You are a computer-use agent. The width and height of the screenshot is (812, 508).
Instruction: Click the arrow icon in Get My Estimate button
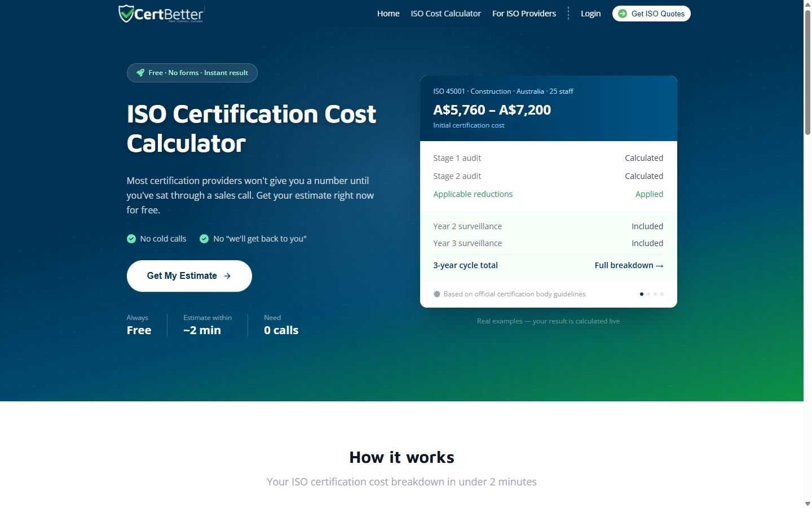click(227, 276)
